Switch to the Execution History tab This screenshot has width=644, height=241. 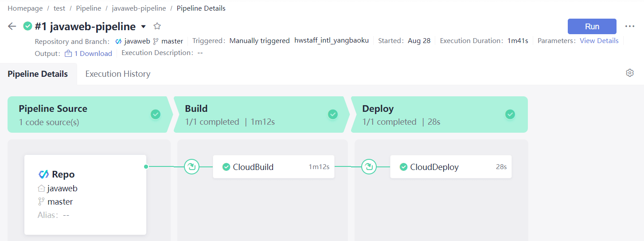click(x=118, y=74)
